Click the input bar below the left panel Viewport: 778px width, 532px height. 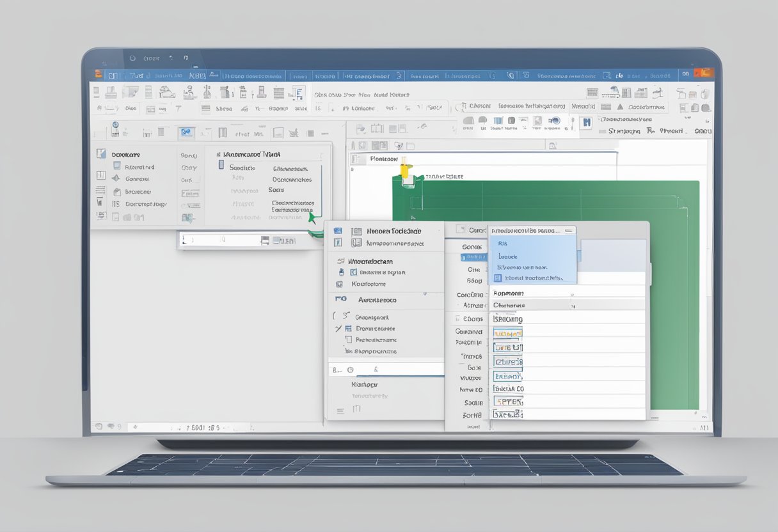coord(221,240)
